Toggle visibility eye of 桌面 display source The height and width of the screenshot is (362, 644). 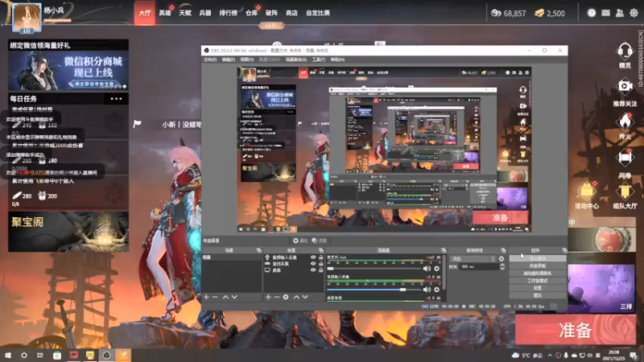coord(313,270)
